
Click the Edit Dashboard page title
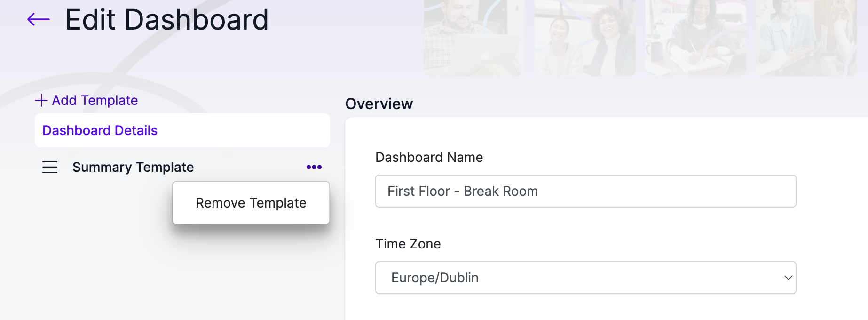tap(167, 20)
